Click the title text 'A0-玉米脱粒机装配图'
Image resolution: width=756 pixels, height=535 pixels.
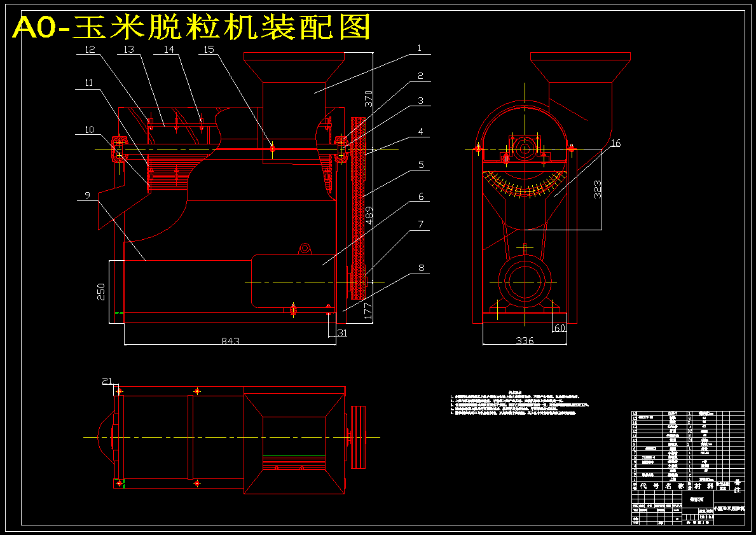191,27
